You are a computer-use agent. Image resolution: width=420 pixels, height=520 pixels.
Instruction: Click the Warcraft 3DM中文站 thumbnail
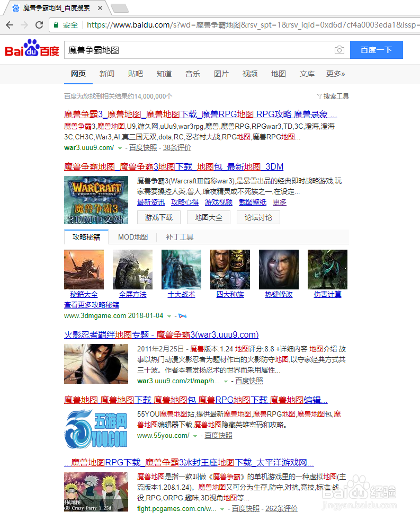[96, 200]
